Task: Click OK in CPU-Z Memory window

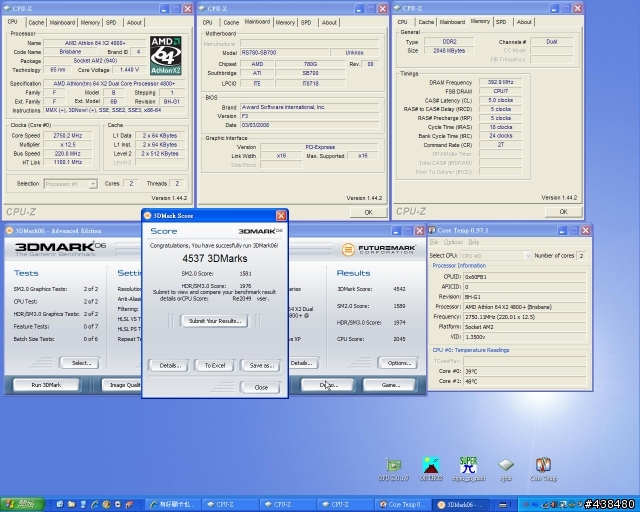Action: tap(563, 212)
